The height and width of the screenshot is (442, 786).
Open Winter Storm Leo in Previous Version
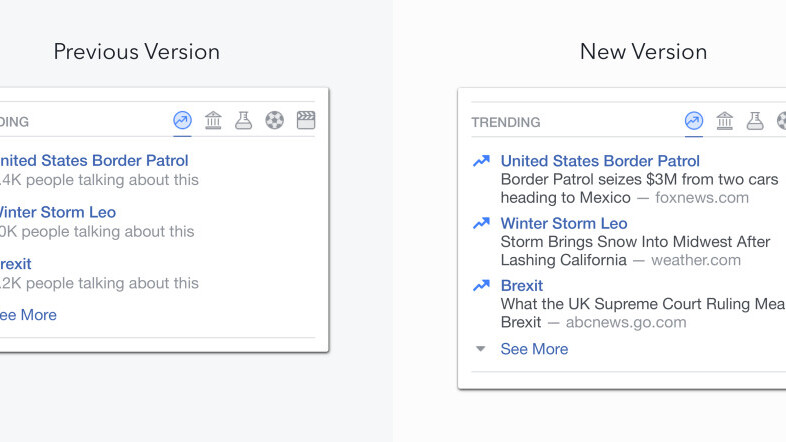(x=57, y=212)
